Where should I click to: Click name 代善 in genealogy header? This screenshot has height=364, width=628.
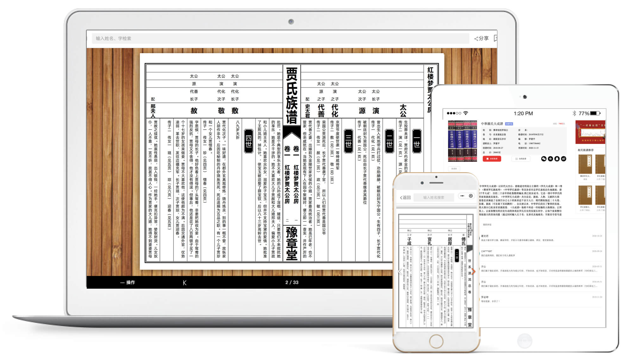click(321, 110)
